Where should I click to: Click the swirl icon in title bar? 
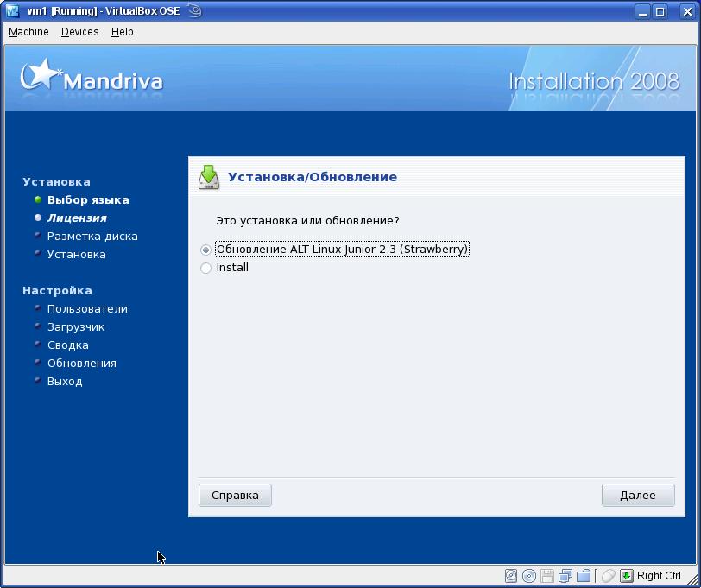194,10
